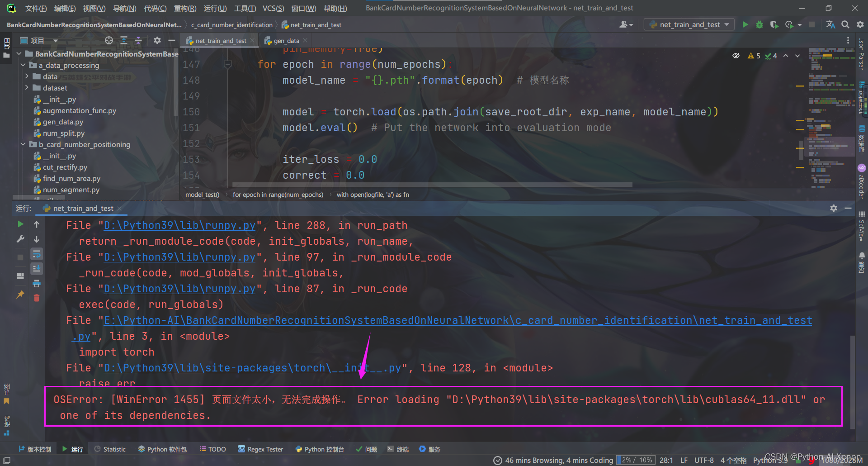Image resolution: width=868 pixels, height=466 pixels.
Task: Switch to the gen_data editor tab
Action: (286, 41)
